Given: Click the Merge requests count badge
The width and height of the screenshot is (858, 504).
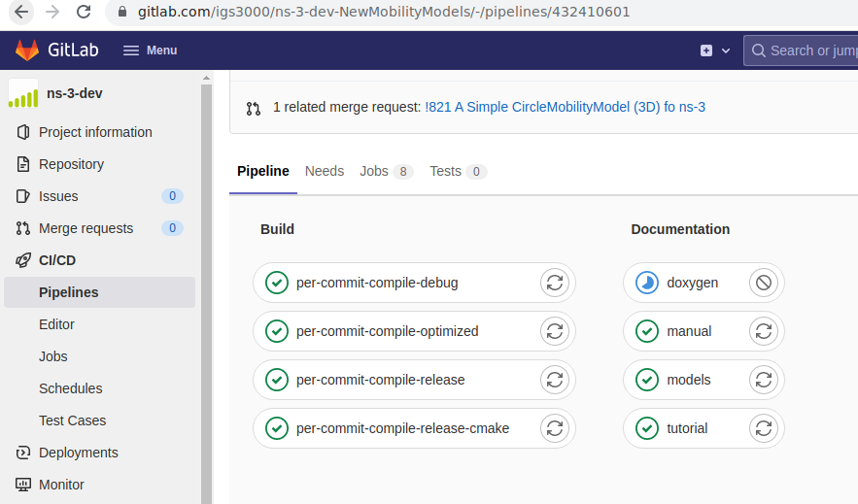Looking at the screenshot, I should 172,228.
